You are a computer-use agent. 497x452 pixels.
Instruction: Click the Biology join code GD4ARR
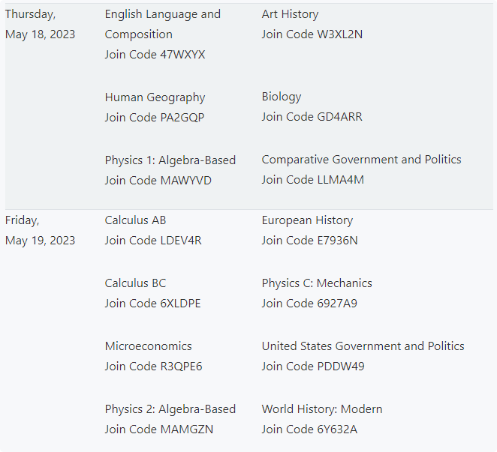pos(312,117)
